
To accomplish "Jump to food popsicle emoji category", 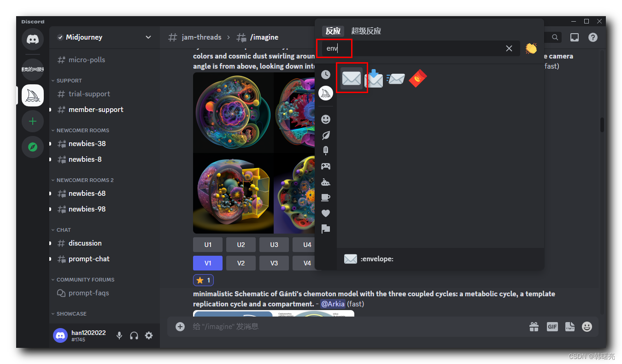I will click(326, 151).
